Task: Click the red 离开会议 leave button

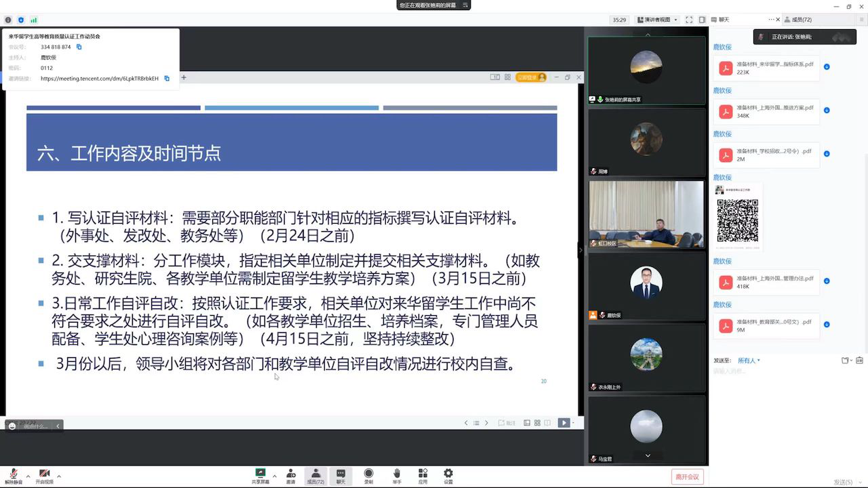Action: coord(687,476)
